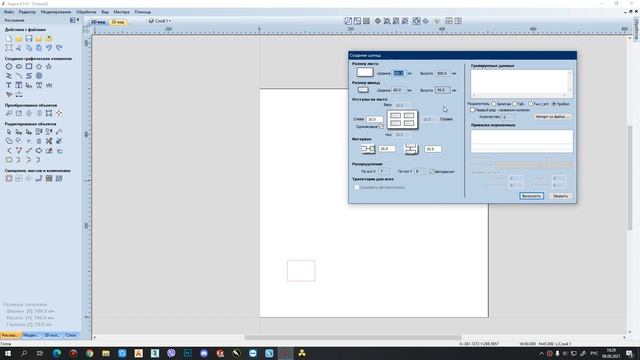Click the Вычислить button
Viewport: 640px width, 360px height.
click(x=531, y=196)
